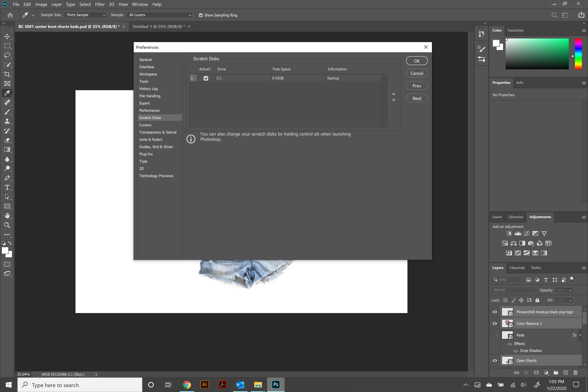588x392 pixels.
Task: Open Illustrator from the taskbar
Action: (x=205, y=385)
